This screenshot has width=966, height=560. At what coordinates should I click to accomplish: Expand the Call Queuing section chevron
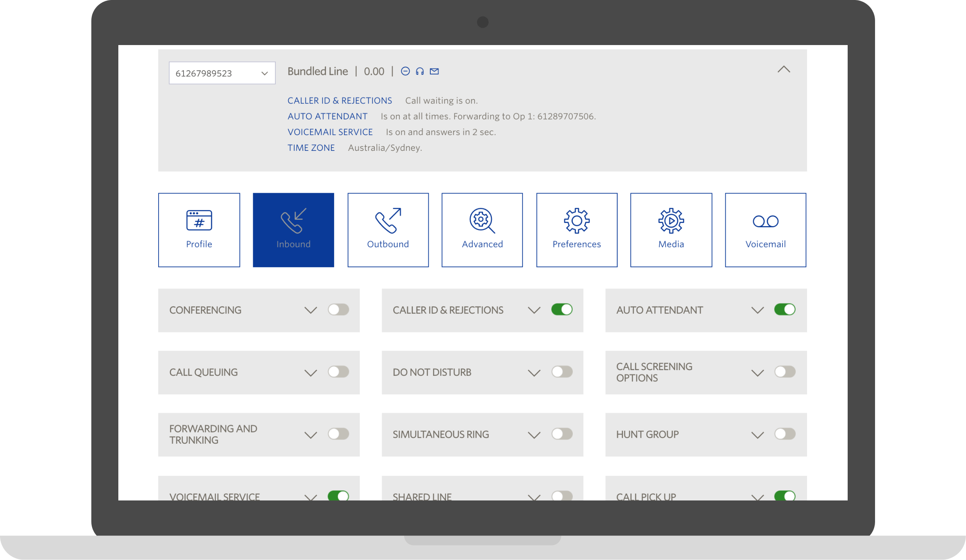pos(310,373)
